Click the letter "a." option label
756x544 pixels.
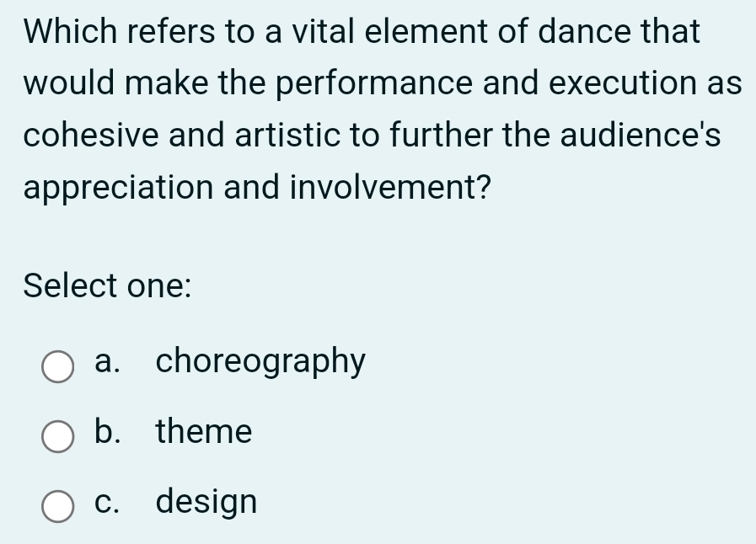(107, 362)
